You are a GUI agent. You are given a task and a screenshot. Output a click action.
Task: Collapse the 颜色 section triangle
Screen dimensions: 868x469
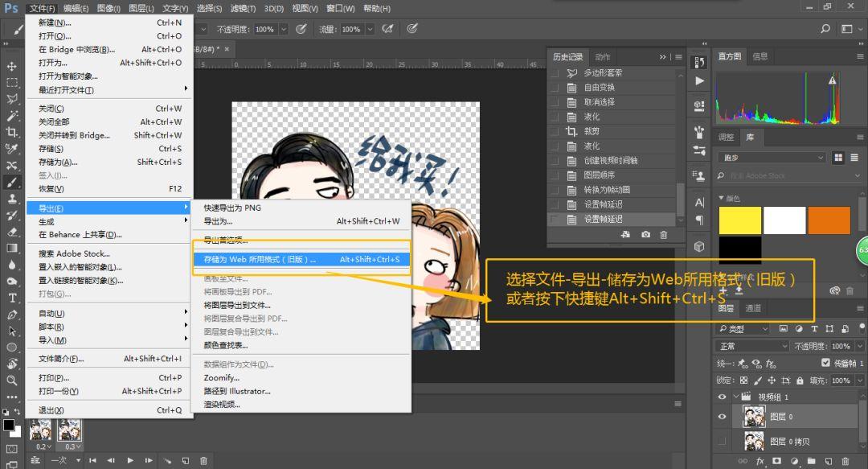pyautogui.click(x=721, y=198)
